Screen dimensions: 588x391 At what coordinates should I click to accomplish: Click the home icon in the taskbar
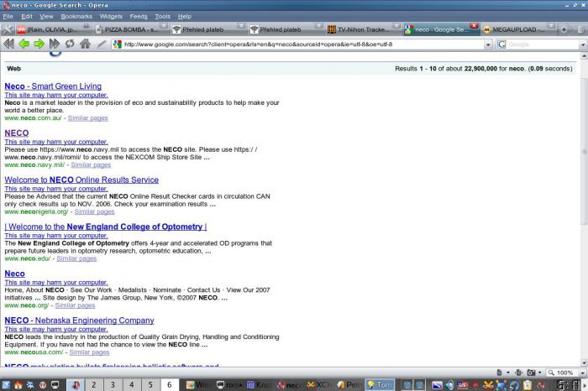[x=18, y=385]
